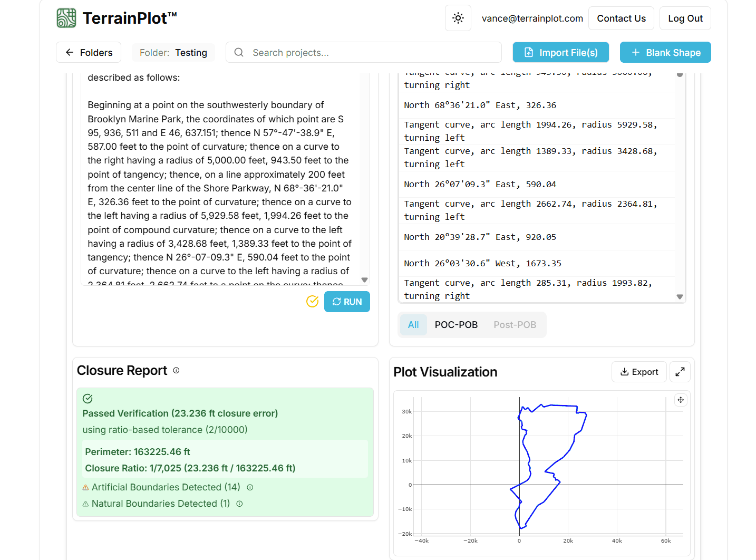Focus the Search projects field

[369, 52]
